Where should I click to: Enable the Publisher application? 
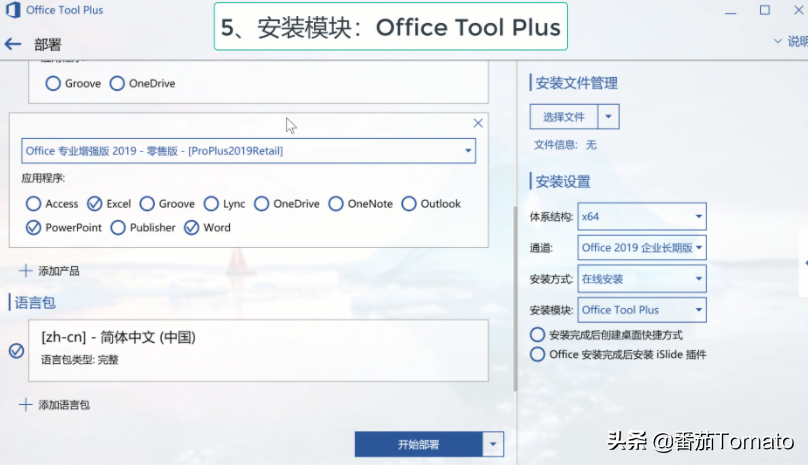[x=118, y=227]
